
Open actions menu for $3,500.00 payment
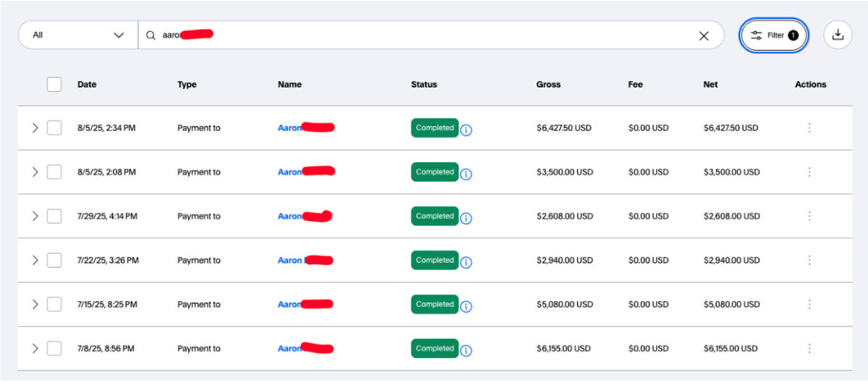809,172
